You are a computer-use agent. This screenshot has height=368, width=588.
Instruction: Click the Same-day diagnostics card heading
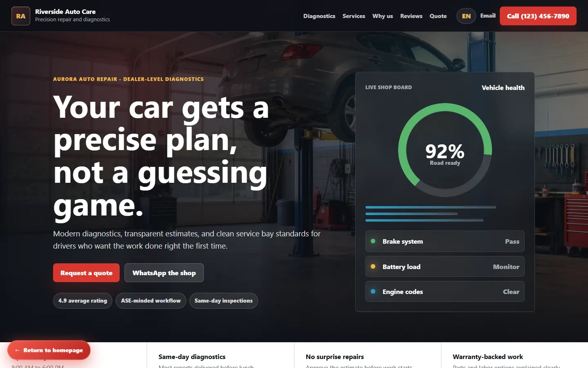click(192, 357)
